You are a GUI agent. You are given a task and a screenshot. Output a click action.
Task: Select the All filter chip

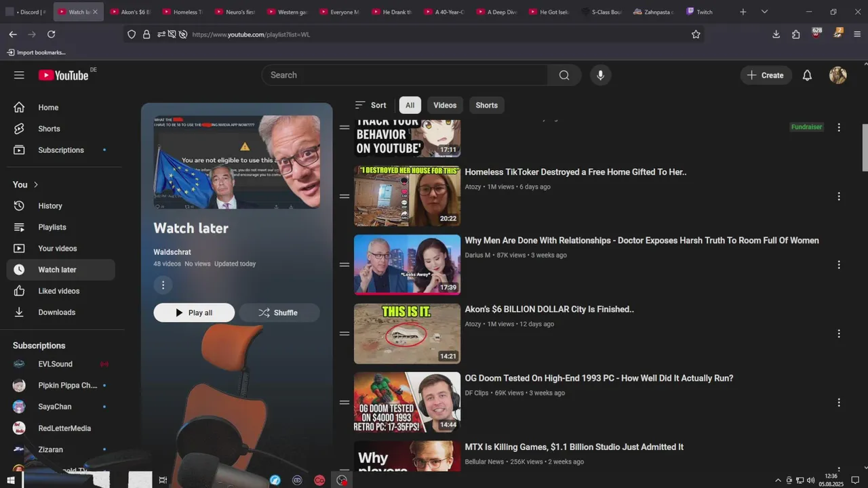click(x=410, y=105)
